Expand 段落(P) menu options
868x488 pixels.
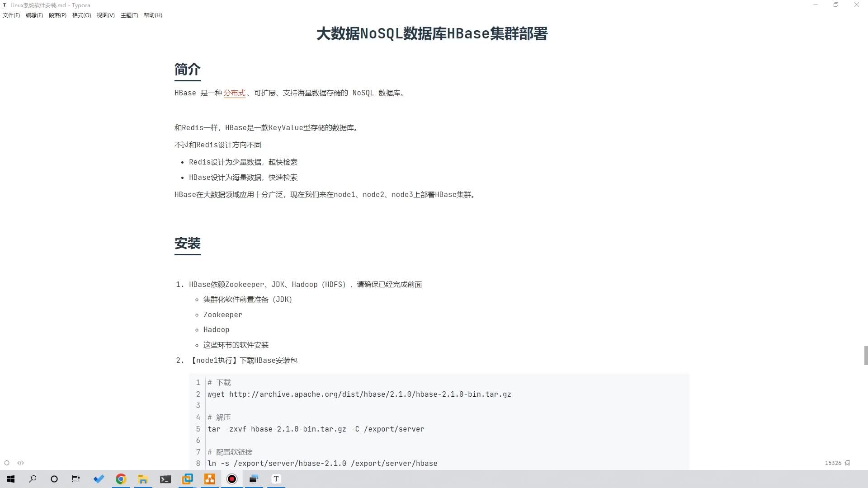point(57,15)
